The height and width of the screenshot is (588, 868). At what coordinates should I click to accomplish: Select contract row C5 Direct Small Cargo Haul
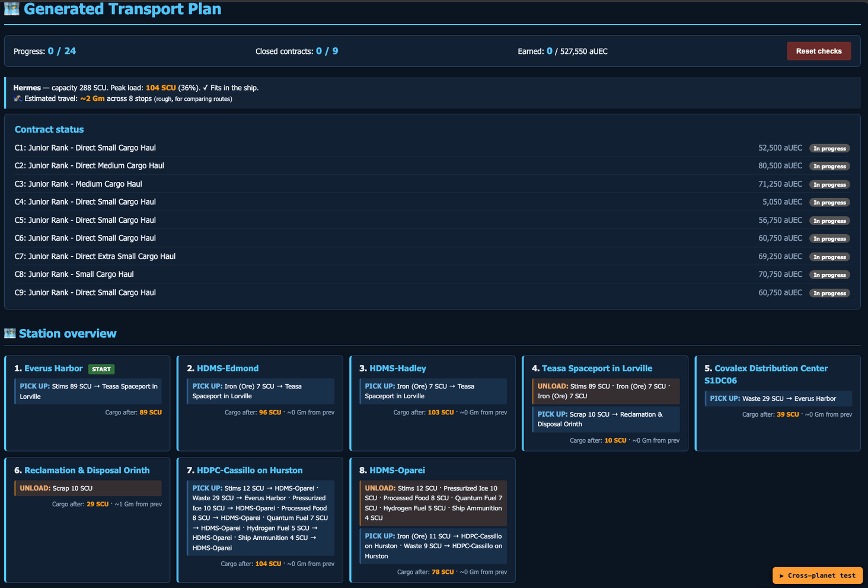[432, 220]
